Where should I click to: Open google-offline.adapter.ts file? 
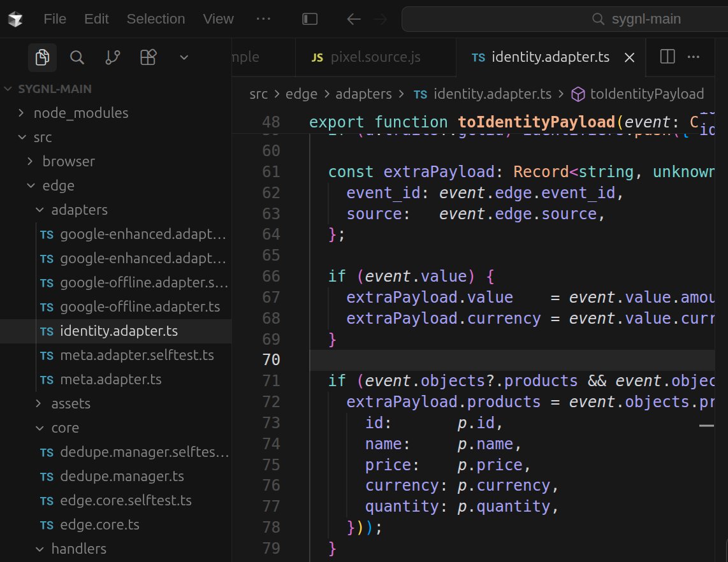pyautogui.click(x=115, y=306)
